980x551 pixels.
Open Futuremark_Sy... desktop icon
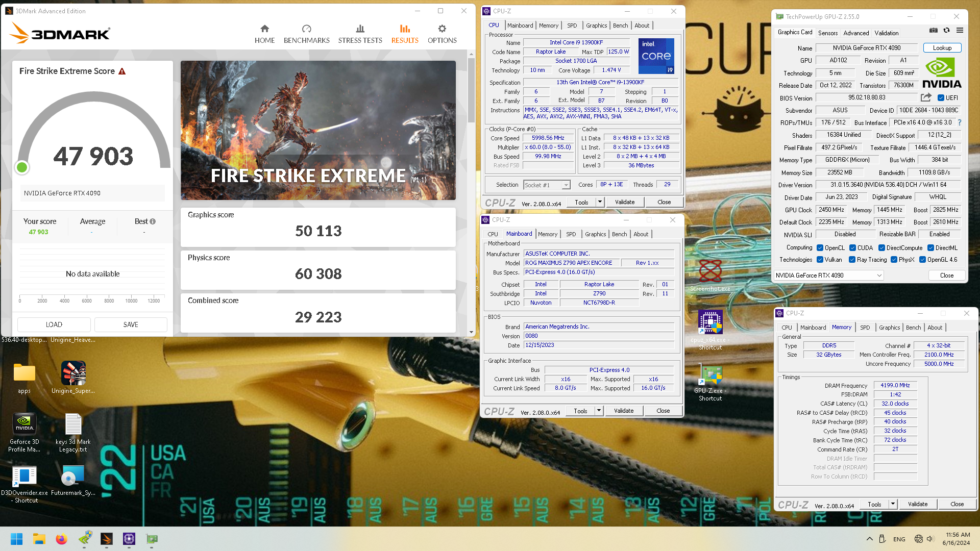pos(73,481)
